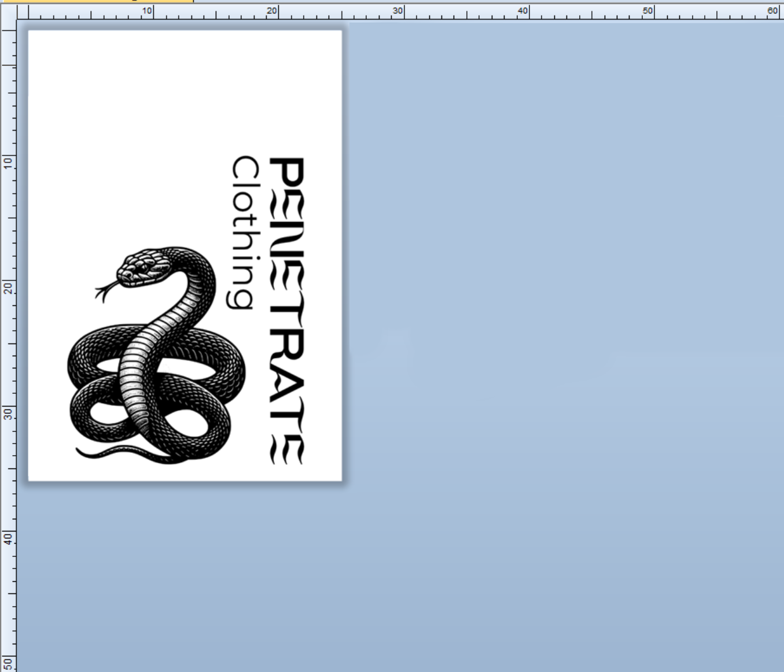Click the 50 mark on the vertical ruler
Image resolution: width=784 pixels, height=672 pixels.
click(x=8, y=664)
